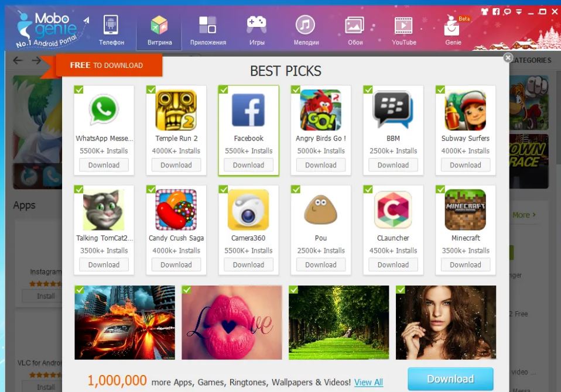Select the green forest path wallpaper
The image size is (561, 392).
point(338,322)
